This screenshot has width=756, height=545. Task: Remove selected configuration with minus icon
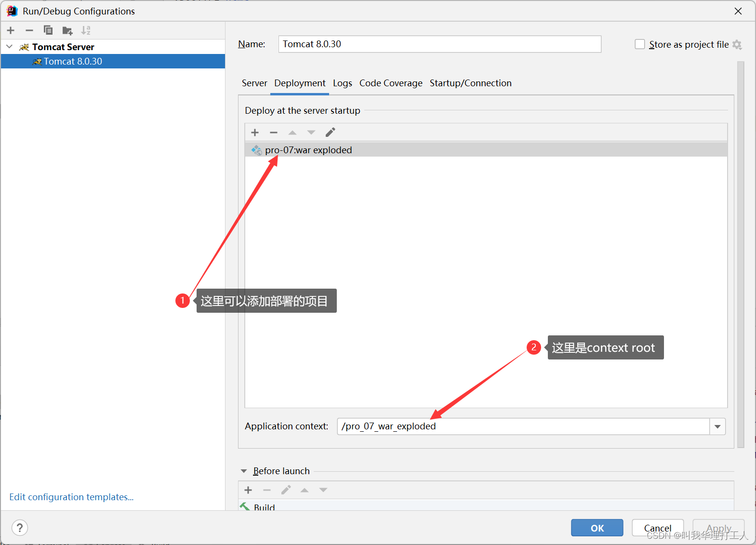(29, 30)
